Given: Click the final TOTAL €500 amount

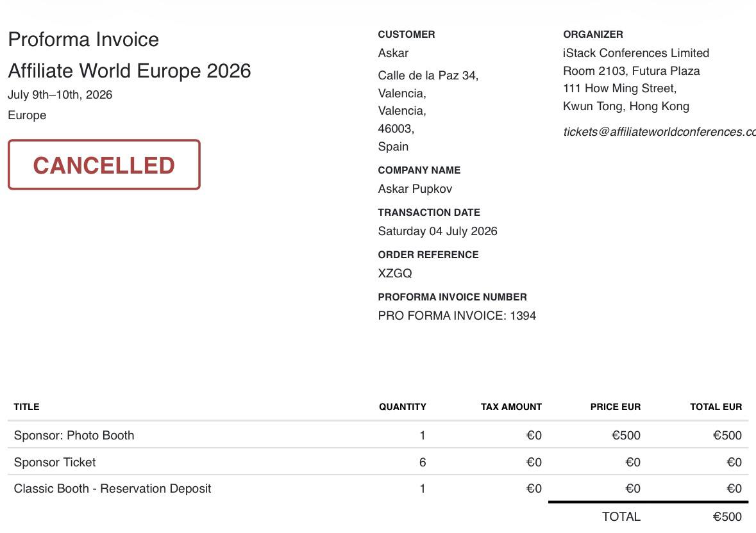Looking at the screenshot, I should 727,516.
